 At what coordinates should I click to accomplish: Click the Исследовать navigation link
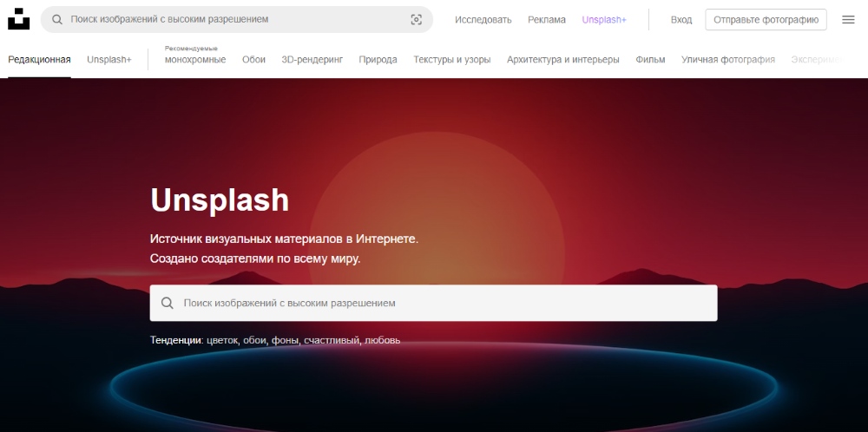(483, 19)
